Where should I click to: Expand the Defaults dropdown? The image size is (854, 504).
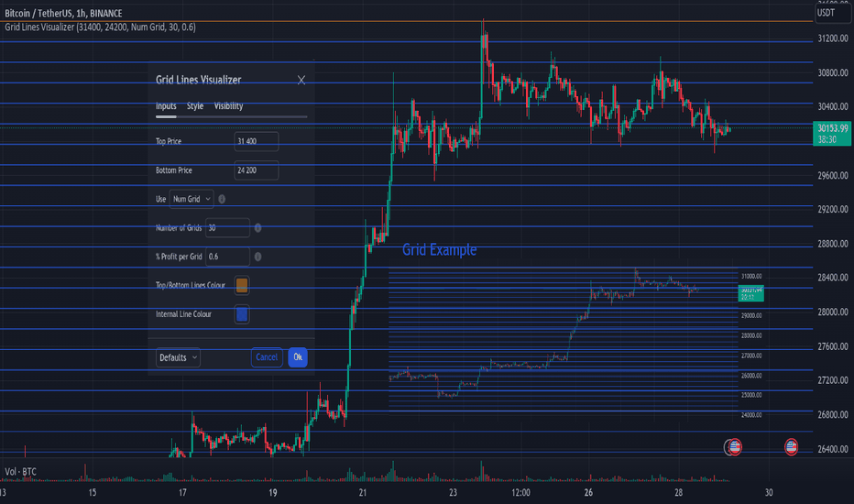[x=178, y=357]
